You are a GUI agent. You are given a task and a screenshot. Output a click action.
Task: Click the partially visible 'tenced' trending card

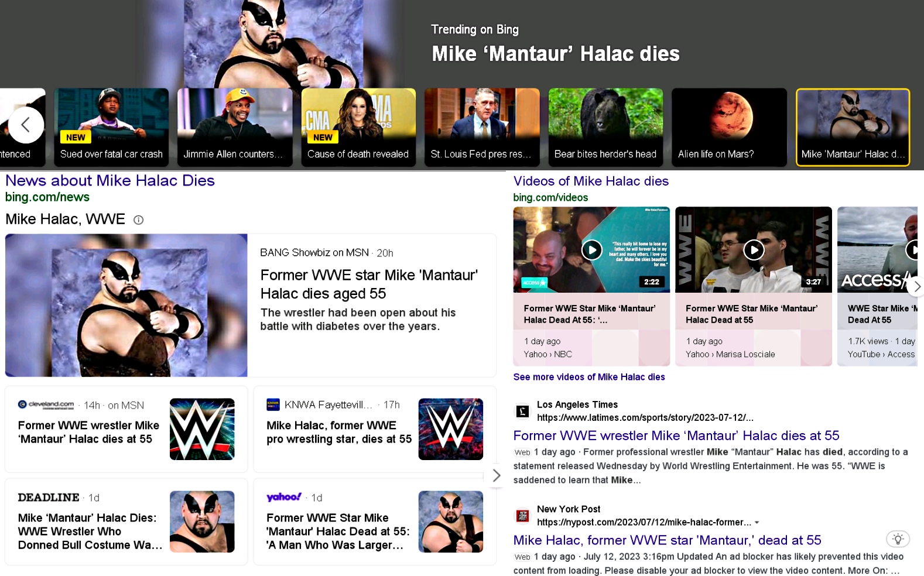(22, 128)
